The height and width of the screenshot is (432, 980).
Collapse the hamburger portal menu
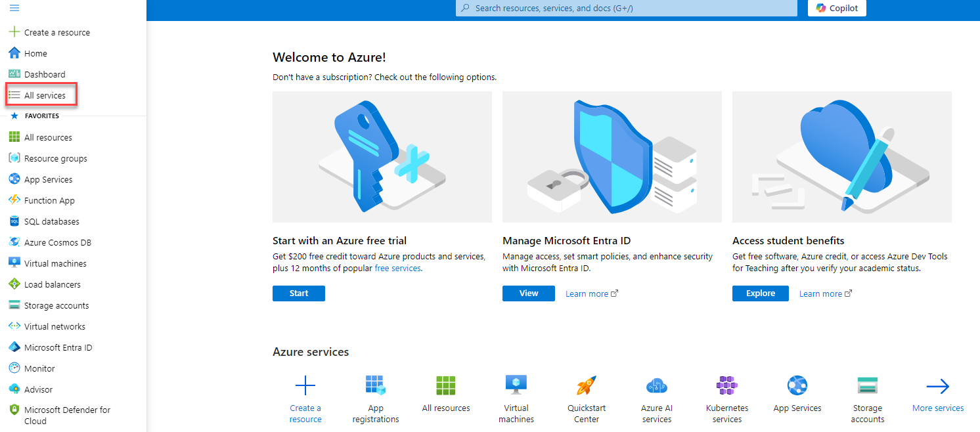[14, 8]
